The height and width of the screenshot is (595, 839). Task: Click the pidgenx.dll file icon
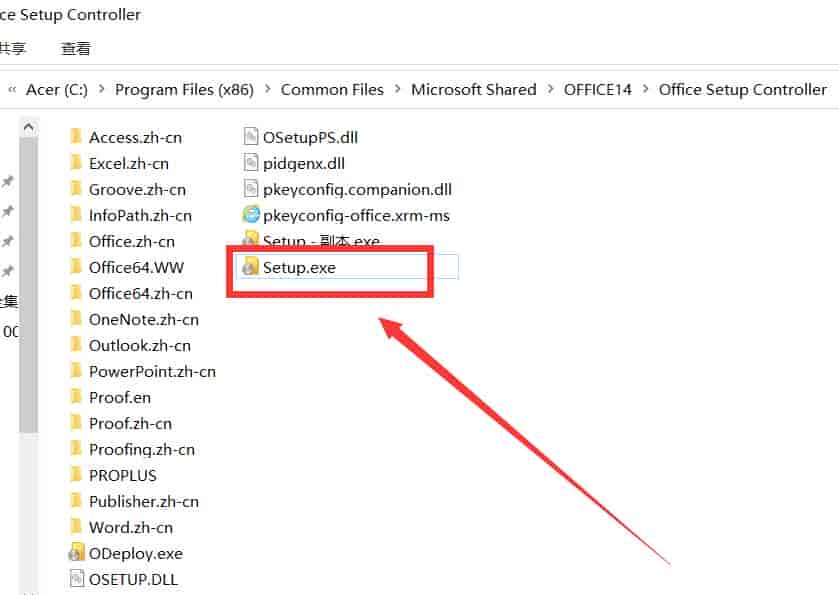(250, 163)
